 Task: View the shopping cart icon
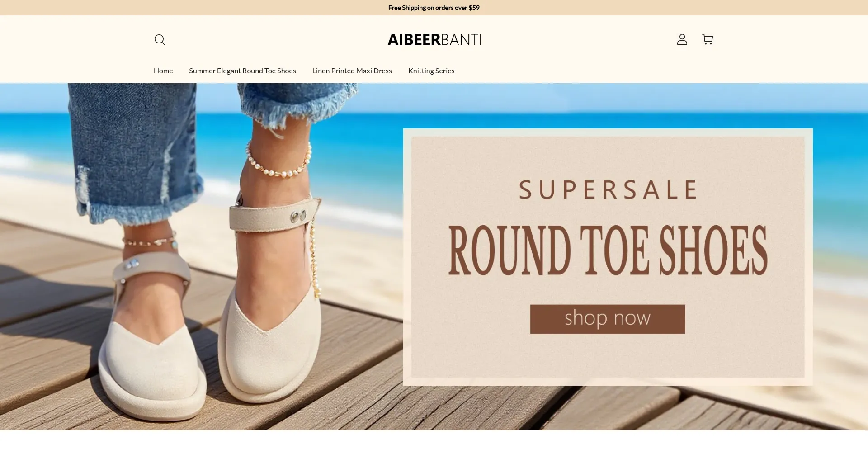708,39
